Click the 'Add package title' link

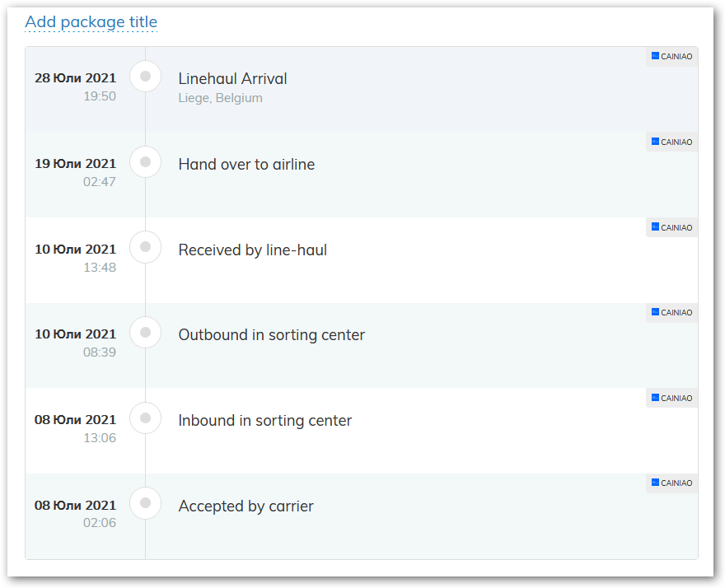point(91,22)
